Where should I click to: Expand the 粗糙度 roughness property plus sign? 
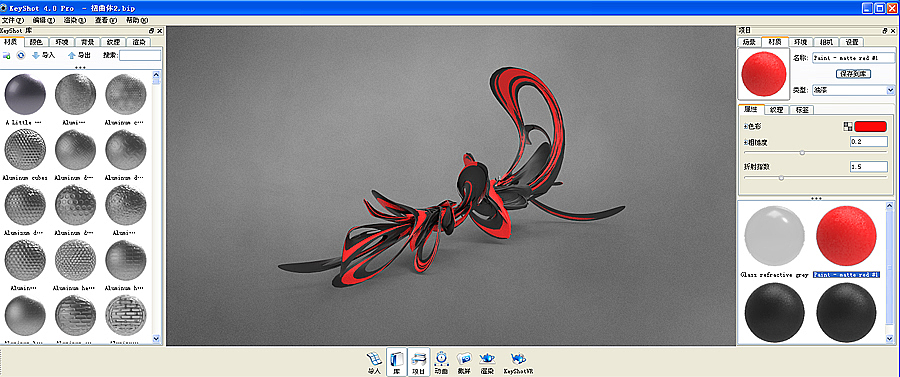(x=745, y=142)
